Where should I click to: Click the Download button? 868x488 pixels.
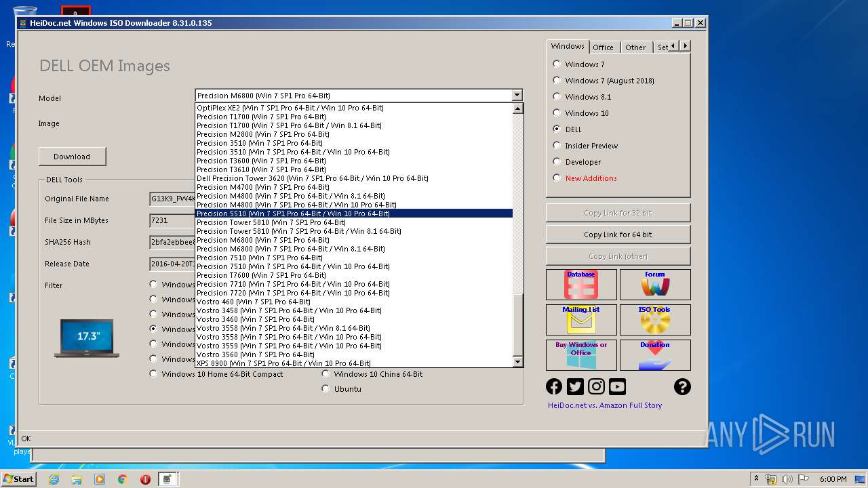pos(72,157)
